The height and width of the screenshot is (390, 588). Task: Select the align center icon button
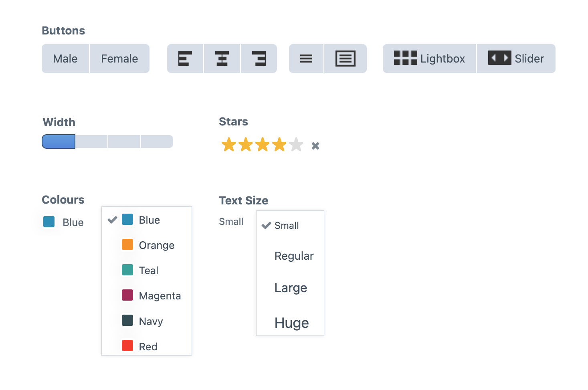(222, 59)
